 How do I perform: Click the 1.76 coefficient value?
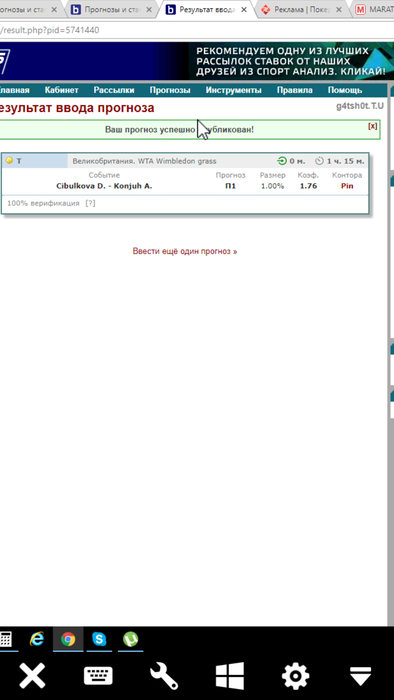point(308,186)
